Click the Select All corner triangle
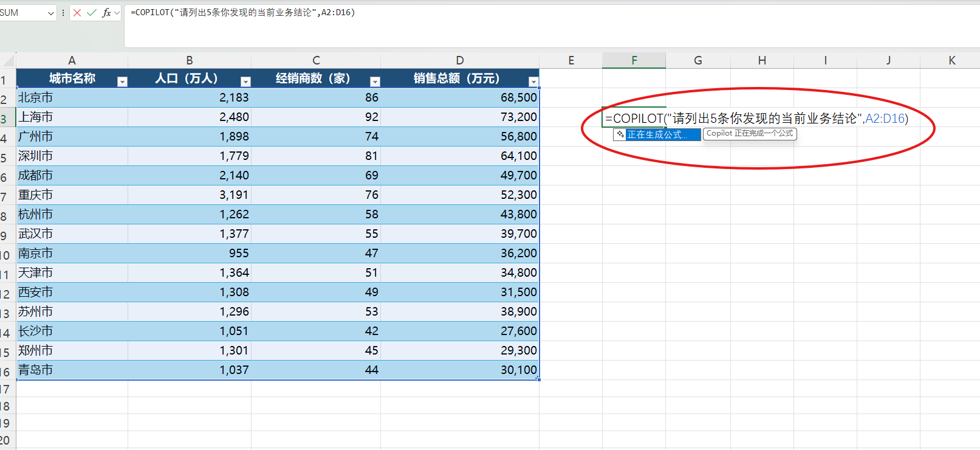 coord(8,60)
